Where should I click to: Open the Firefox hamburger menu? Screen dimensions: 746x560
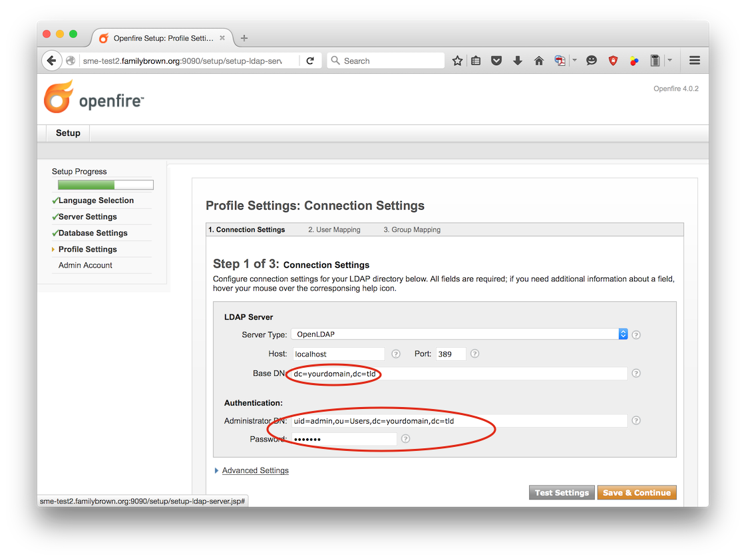695,61
